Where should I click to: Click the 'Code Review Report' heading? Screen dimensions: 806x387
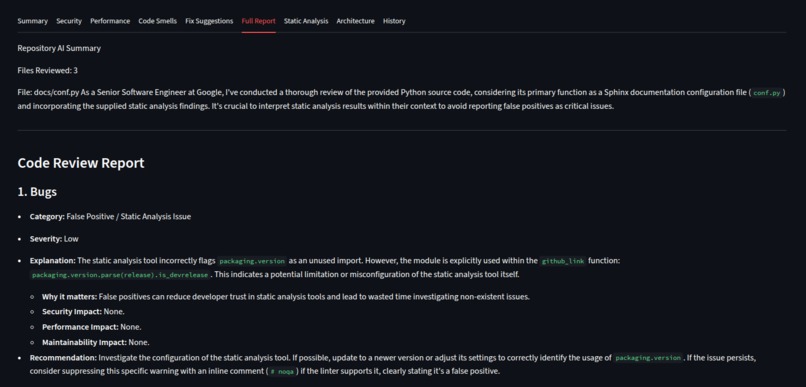pos(81,163)
